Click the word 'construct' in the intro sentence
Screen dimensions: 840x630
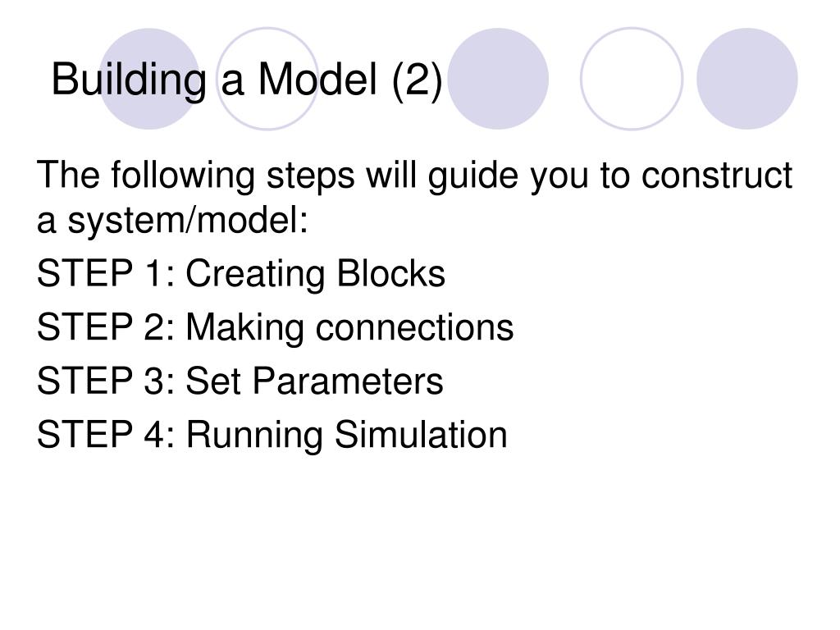(717, 176)
